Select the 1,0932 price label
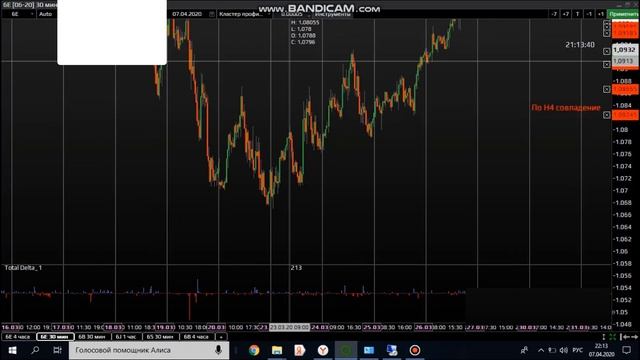Screen dimensions: 640x360 (624, 50)
